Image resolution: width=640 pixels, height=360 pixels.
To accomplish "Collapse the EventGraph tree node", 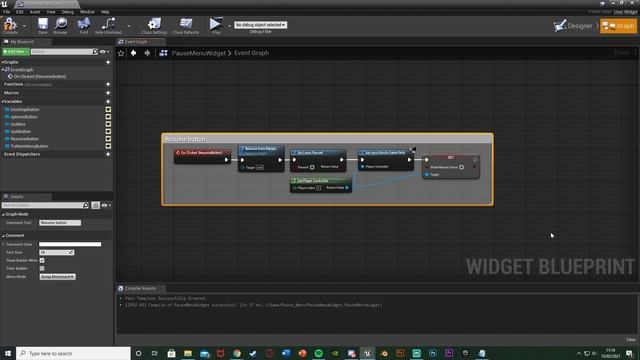I will [x=3, y=70].
